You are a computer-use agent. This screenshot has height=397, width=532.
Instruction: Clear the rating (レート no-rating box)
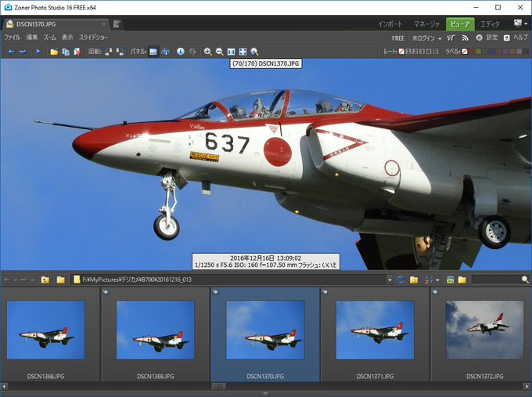click(x=401, y=52)
